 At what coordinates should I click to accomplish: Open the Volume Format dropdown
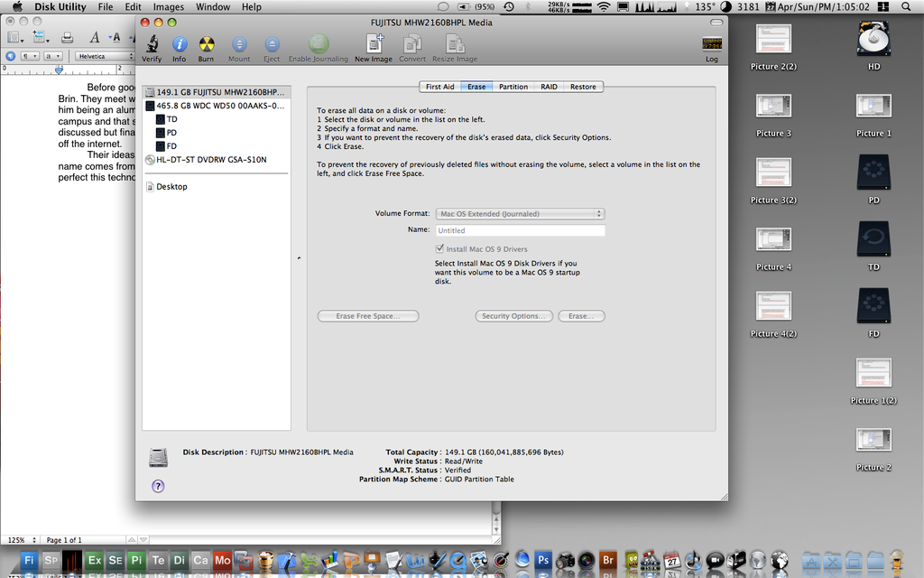(x=520, y=214)
